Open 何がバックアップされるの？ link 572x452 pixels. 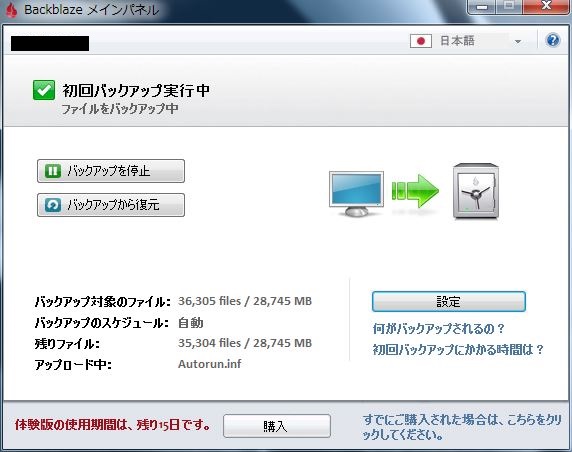point(438,329)
